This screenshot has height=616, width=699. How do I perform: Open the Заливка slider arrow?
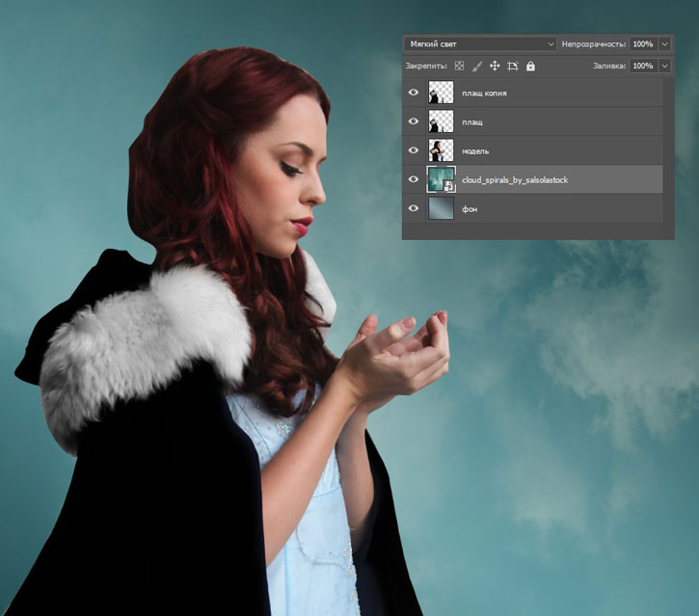pos(664,66)
